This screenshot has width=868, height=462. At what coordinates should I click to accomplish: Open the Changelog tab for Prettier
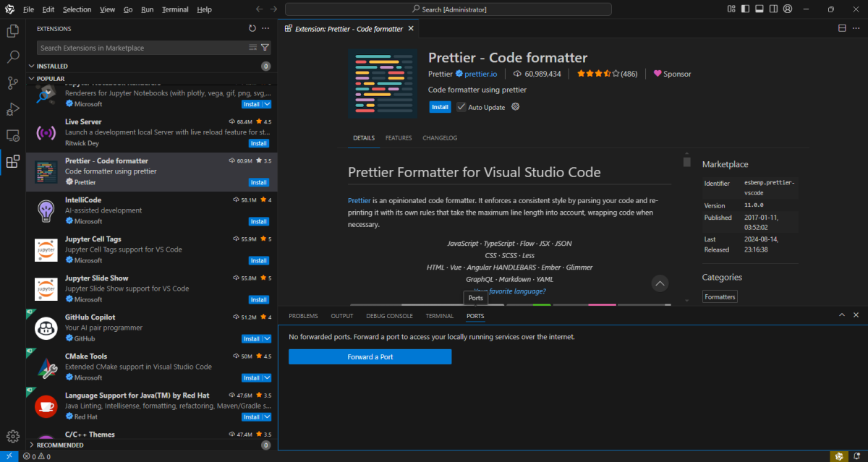pos(440,138)
